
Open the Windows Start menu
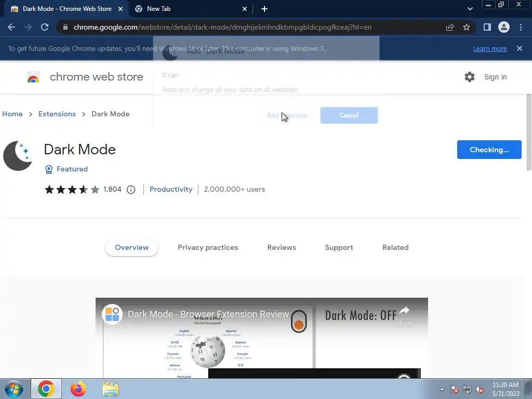(x=14, y=389)
